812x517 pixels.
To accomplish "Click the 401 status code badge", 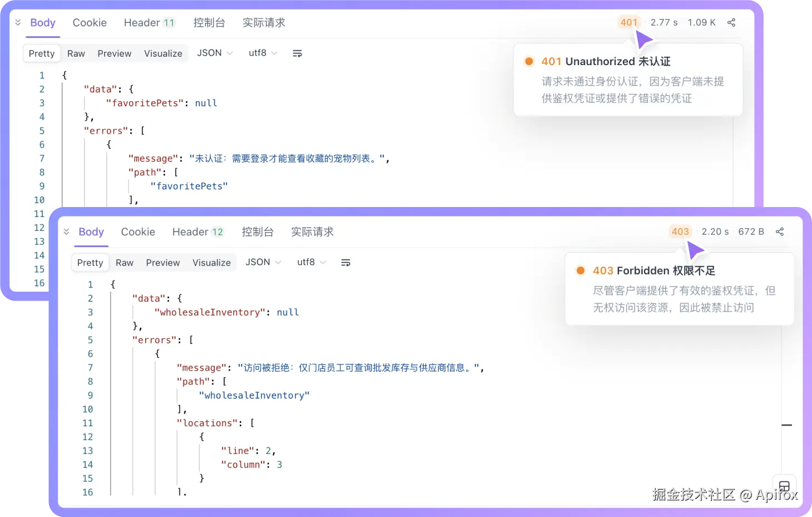I will [x=629, y=22].
